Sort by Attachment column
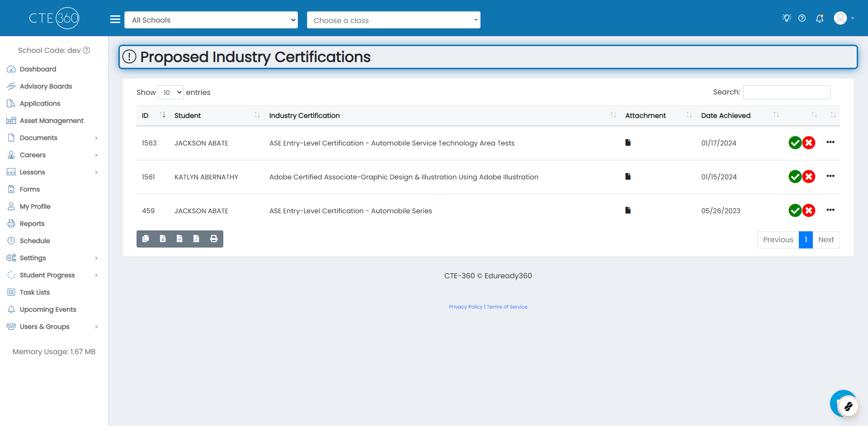The image size is (868, 426). point(658,115)
